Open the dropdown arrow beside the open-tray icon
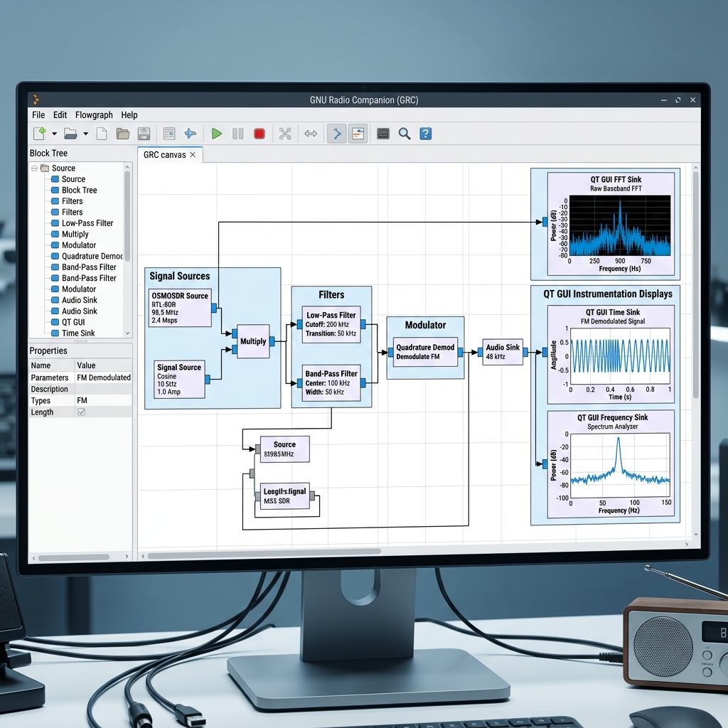The width and height of the screenshot is (728, 728). 86,134
